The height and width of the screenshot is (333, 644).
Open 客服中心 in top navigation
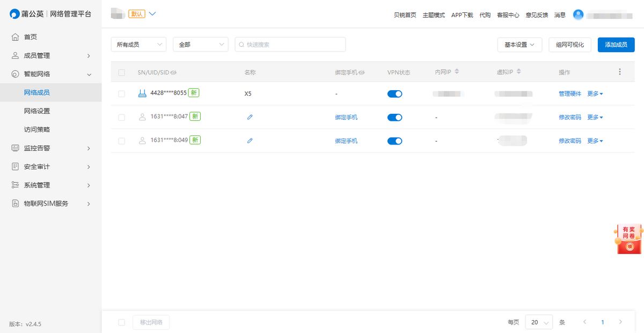click(x=508, y=15)
